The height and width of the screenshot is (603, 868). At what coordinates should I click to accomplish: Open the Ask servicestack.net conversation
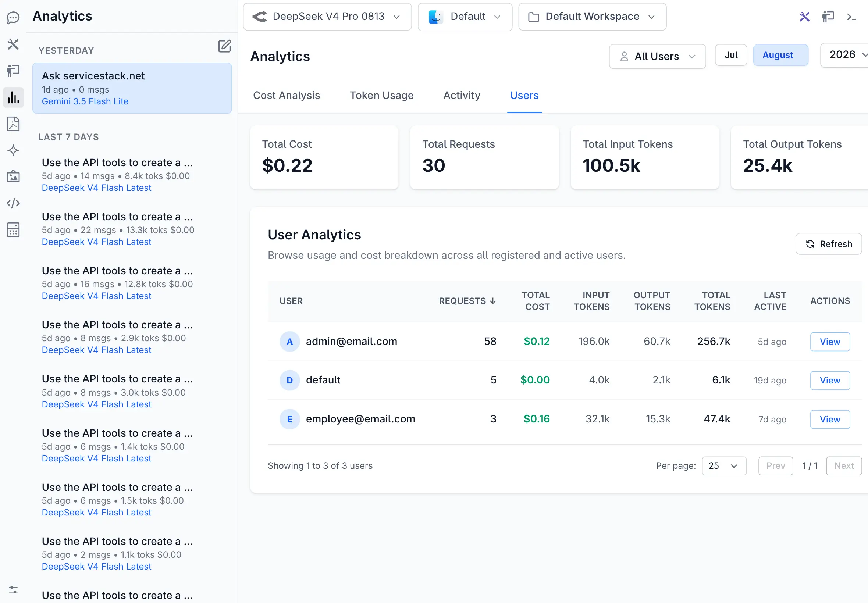coord(132,88)
